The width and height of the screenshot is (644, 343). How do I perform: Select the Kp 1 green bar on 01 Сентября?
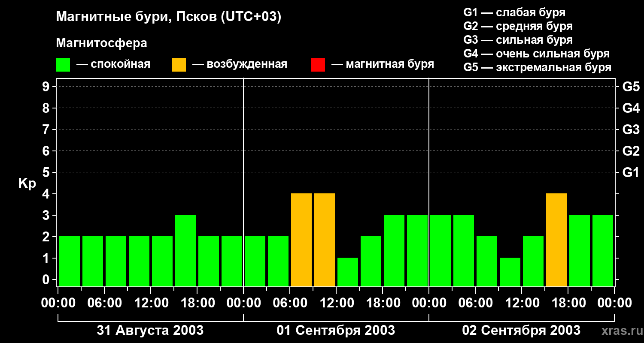pos(348,272)
